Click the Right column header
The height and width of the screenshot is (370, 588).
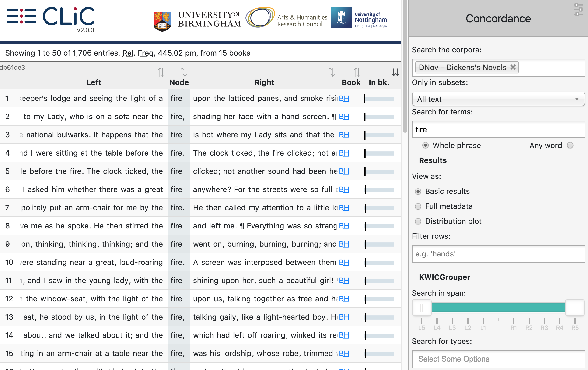pos(264,82)
